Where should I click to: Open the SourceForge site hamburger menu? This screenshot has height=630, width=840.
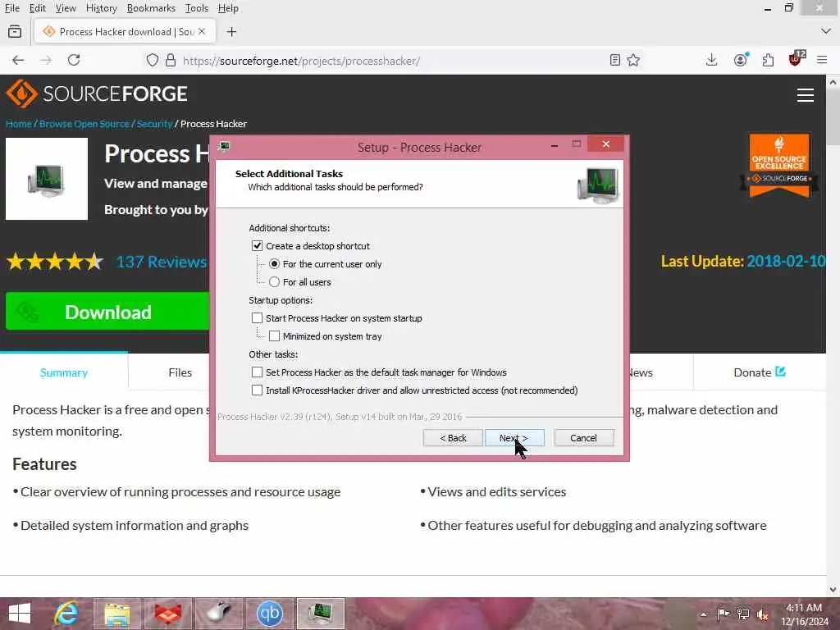(806, 95)
